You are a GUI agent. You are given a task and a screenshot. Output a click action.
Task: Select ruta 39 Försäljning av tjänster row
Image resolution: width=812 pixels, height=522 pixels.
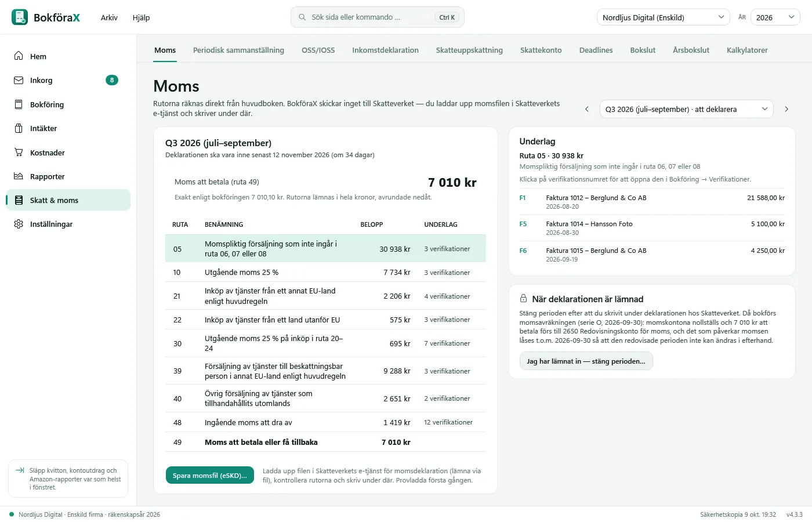325,371
